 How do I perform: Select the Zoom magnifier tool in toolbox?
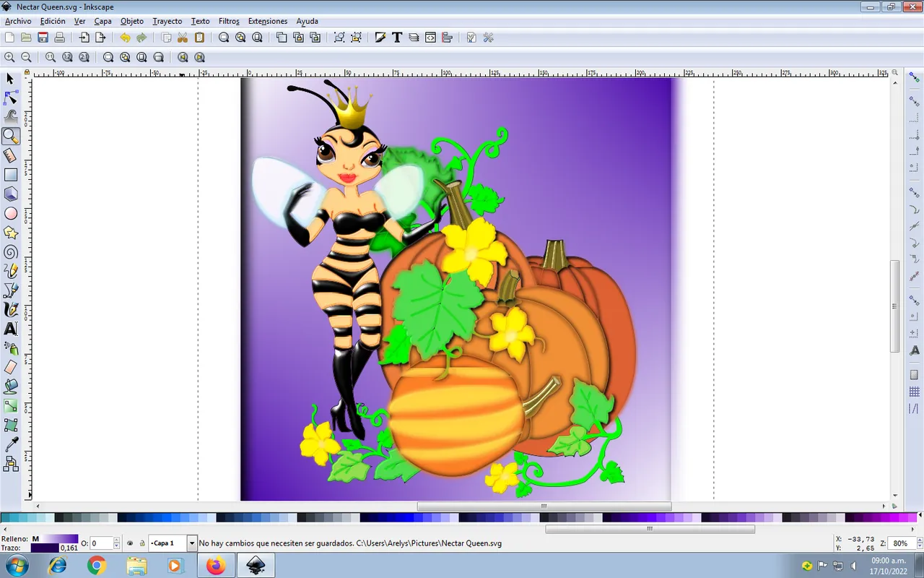(x=10, y=136)
